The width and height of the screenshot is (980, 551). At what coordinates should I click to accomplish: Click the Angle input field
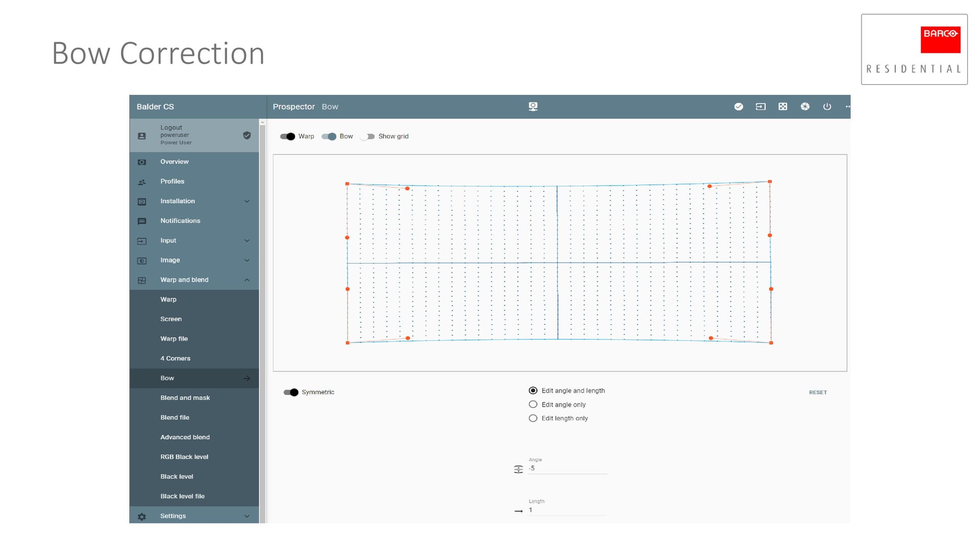pos(567,468)
